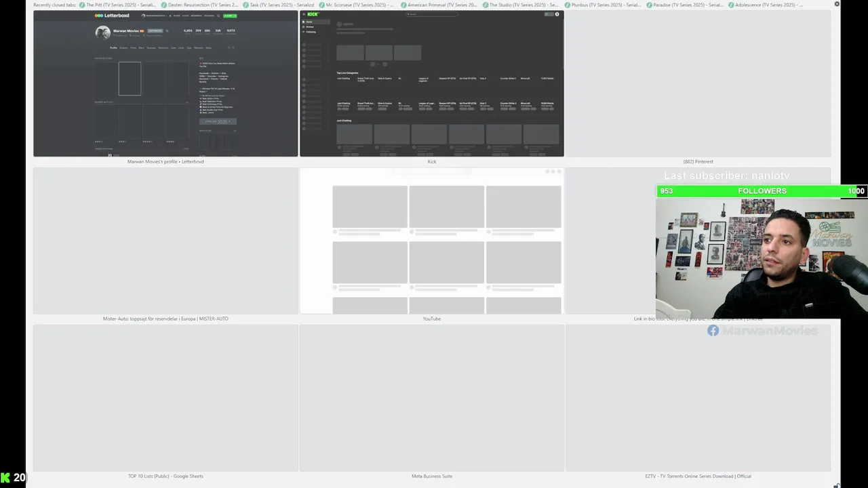Open the Meta Business Suite tile
Viewport: 868px width, 488px height.
tap(432, 398)
